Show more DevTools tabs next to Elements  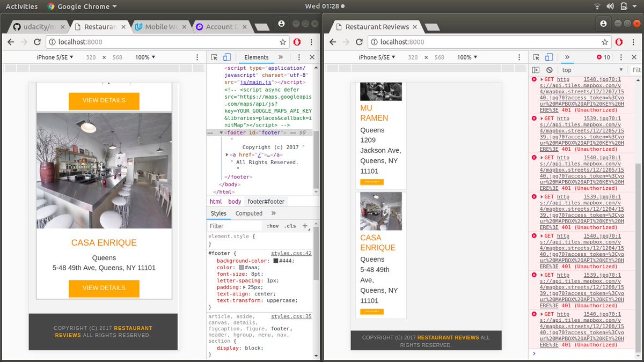coord(281,57)
